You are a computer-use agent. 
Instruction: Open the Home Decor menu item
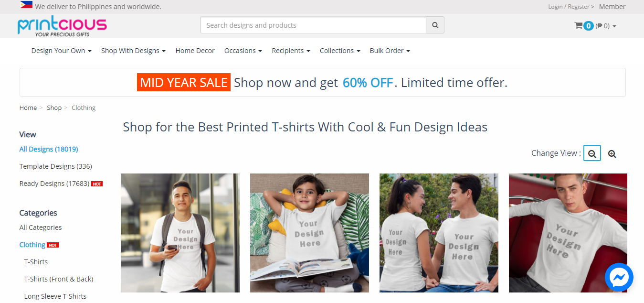195,51
